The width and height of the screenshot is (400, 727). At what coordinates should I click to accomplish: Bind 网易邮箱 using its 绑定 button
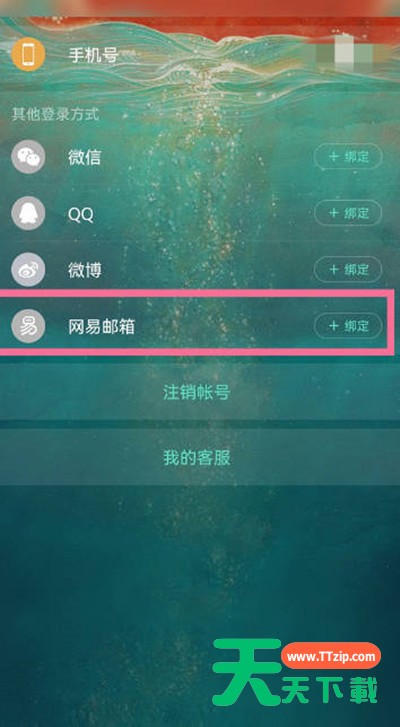point(348,325)
